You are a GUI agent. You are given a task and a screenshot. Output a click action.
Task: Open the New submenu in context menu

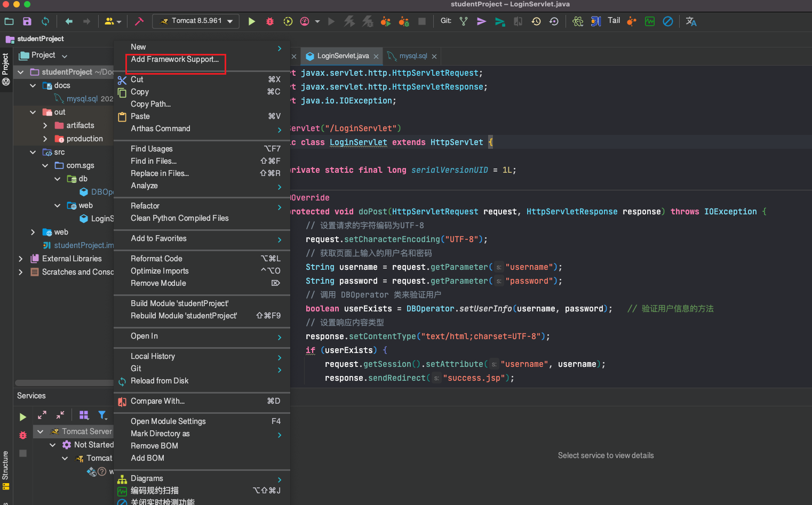(x=202, y=47)
